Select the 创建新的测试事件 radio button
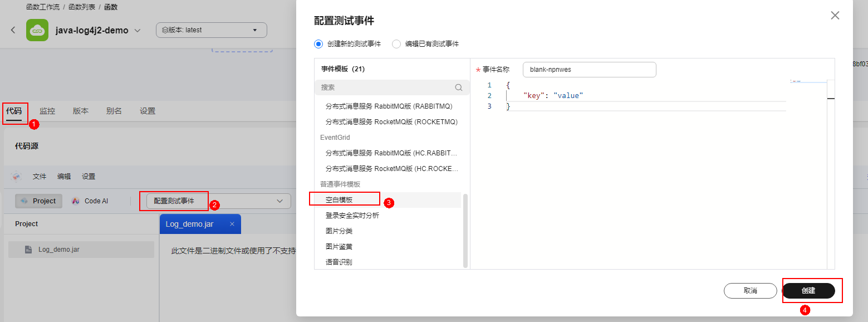This screenshot has width=868, height=322. click(318, 44)
